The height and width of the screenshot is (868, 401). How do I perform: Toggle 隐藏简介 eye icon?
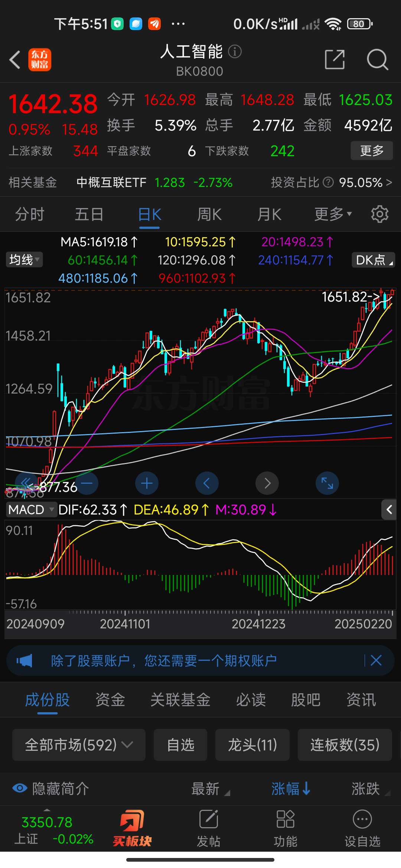tap(20, 788)
